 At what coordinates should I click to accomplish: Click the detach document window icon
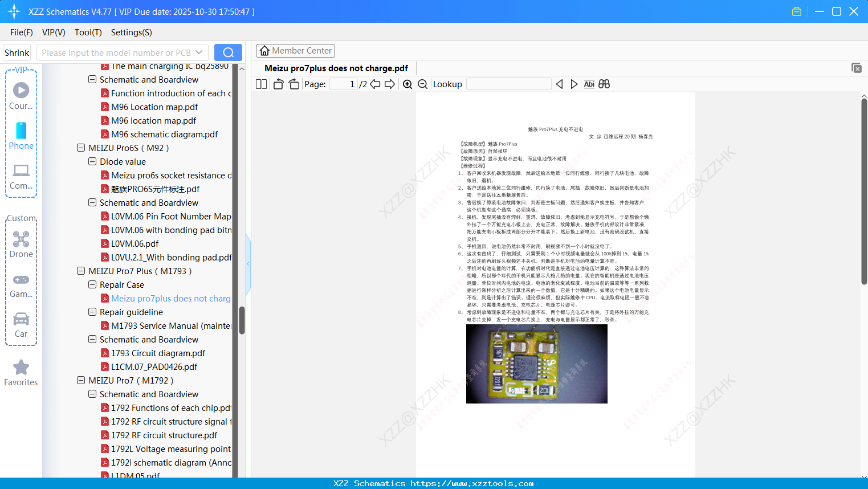pyautogui.click(x=857, y=68)
